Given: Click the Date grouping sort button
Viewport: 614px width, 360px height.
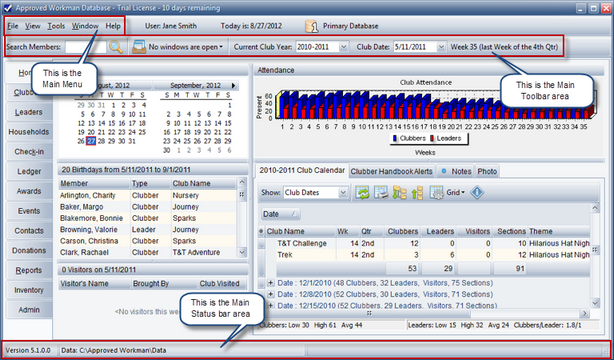Looking at the screenshot, I should (280, 214).
